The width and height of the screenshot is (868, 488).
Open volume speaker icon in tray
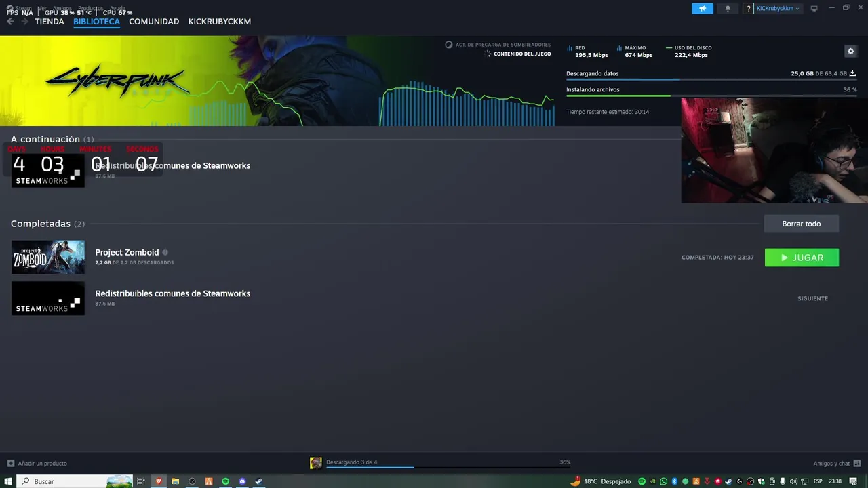tap(793, 481)
